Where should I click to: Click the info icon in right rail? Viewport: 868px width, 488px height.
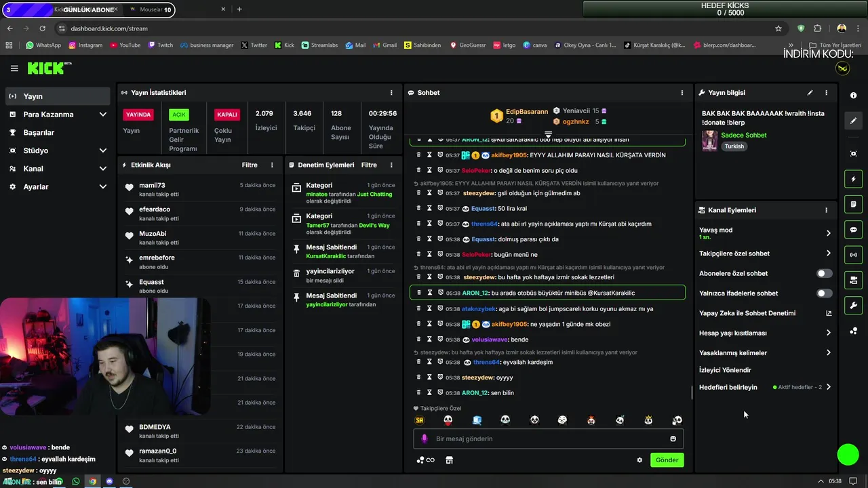(853, 96)
